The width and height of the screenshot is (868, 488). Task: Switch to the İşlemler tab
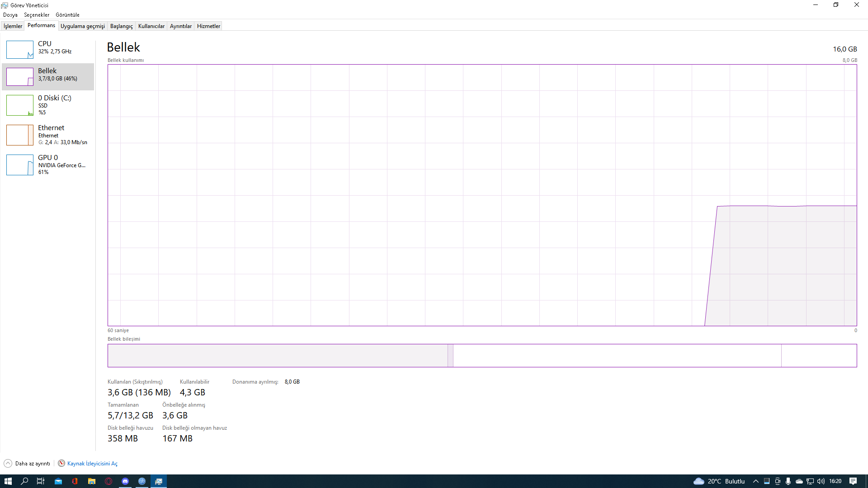(13, 26)
